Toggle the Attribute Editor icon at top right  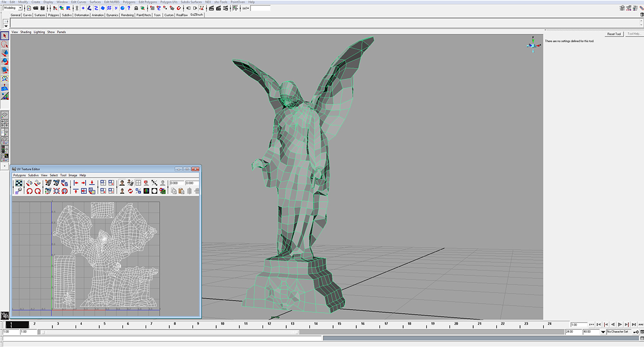622,8
